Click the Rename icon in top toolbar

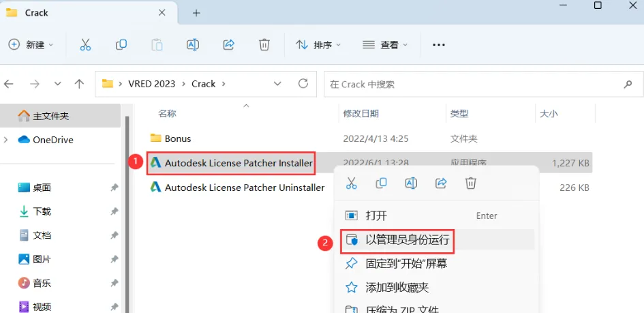[193, 45]
